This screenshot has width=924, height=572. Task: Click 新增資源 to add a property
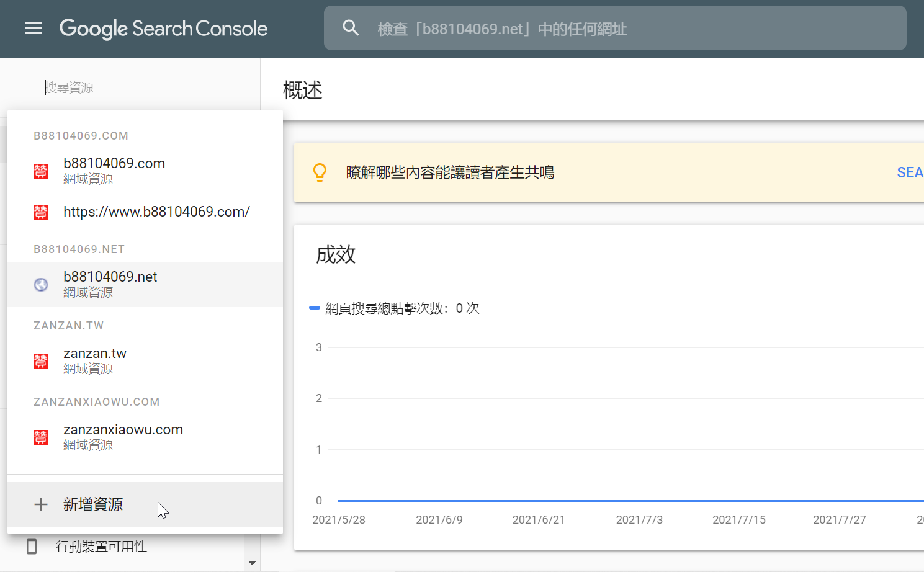[x=145, y=504]
